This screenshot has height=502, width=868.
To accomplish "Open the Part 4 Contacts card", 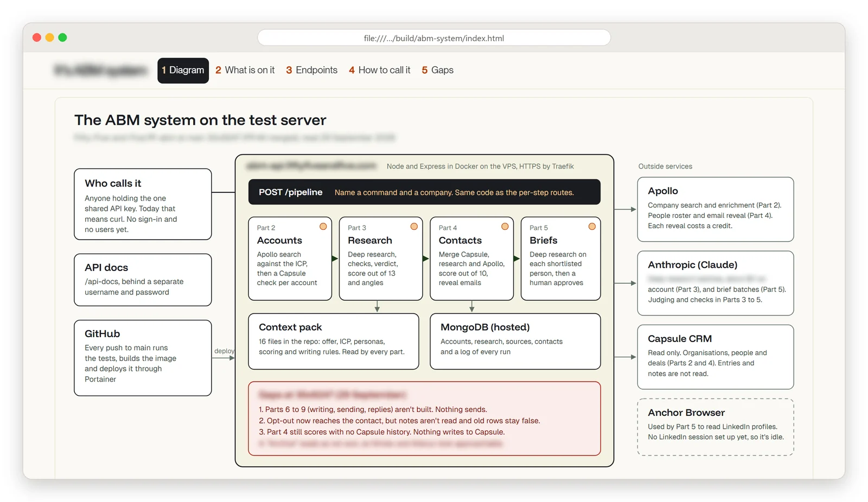I will (x=472, y=259).
